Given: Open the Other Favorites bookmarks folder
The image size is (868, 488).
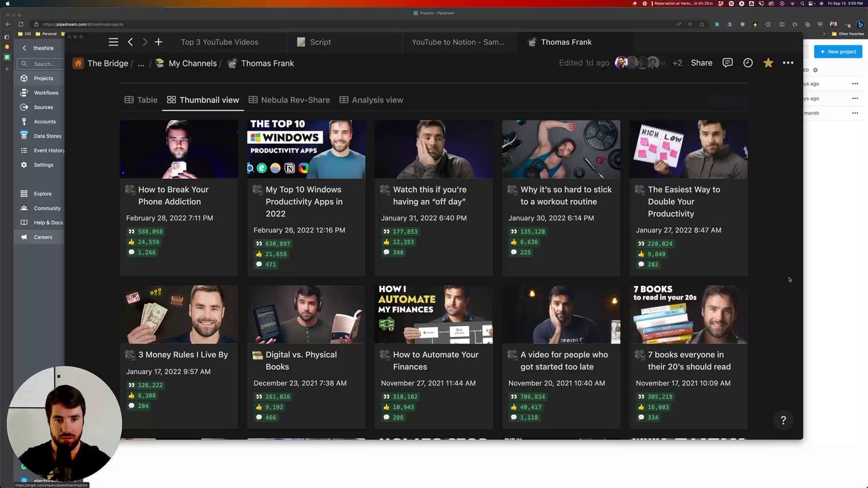Looking at the screenshot, I should click(848, 33).
